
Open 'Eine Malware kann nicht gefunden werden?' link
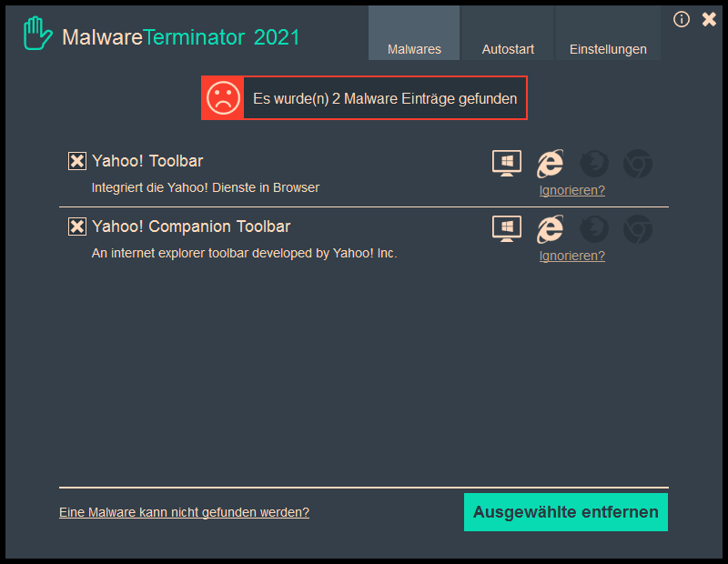pos(184,512)
